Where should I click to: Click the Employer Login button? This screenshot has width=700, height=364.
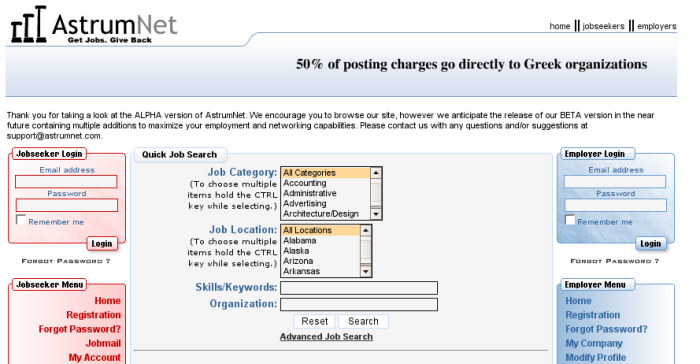[650, 243]
